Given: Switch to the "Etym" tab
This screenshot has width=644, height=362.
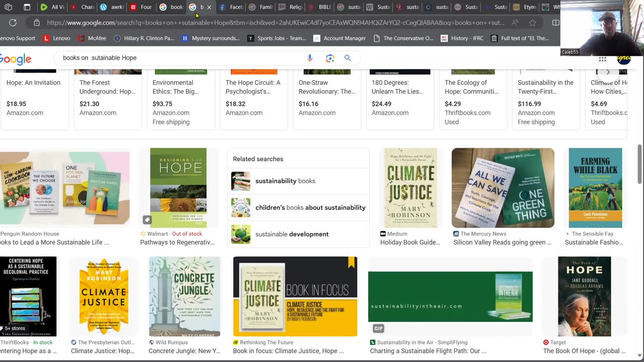Looking at the screenshot, I should coord(524,7).
